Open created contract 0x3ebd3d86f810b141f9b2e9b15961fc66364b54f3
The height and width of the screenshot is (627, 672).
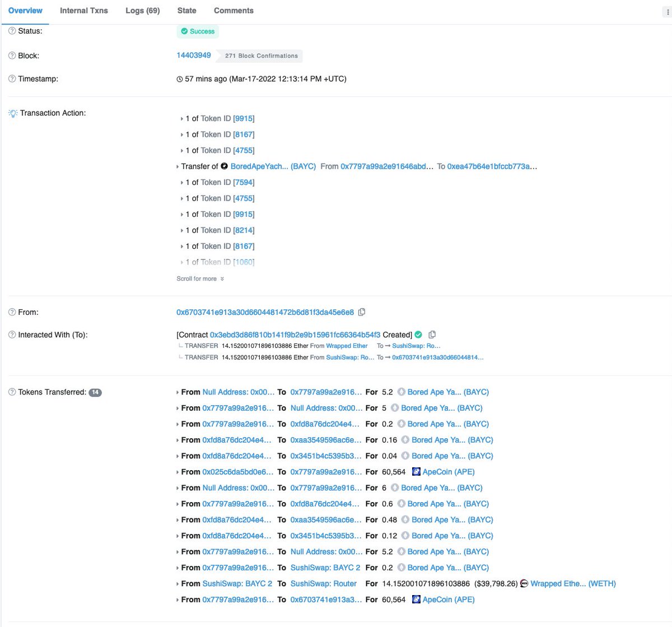click(295, 335)
